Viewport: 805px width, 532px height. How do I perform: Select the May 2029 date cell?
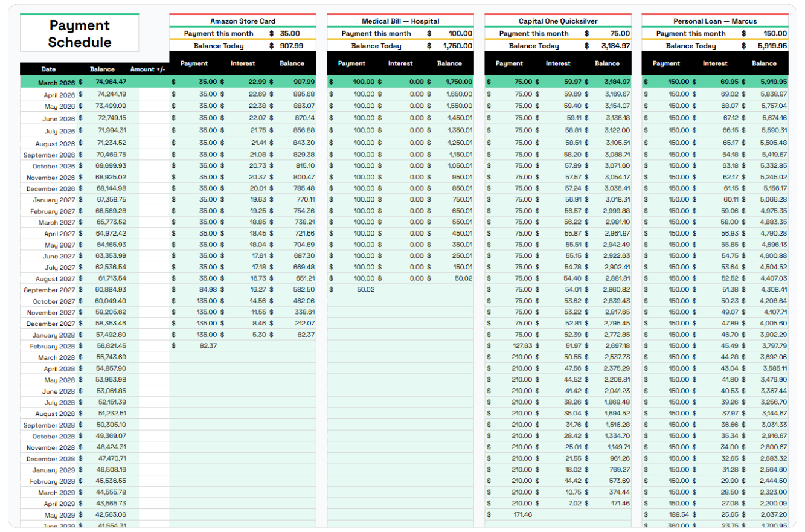pyautogui.click(x=60, y=515)
